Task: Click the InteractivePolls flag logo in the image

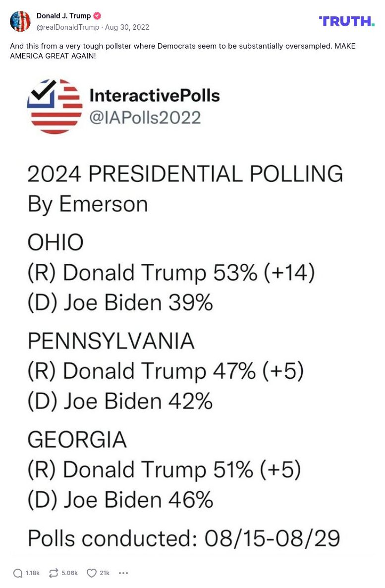Action: click(56, 106)
